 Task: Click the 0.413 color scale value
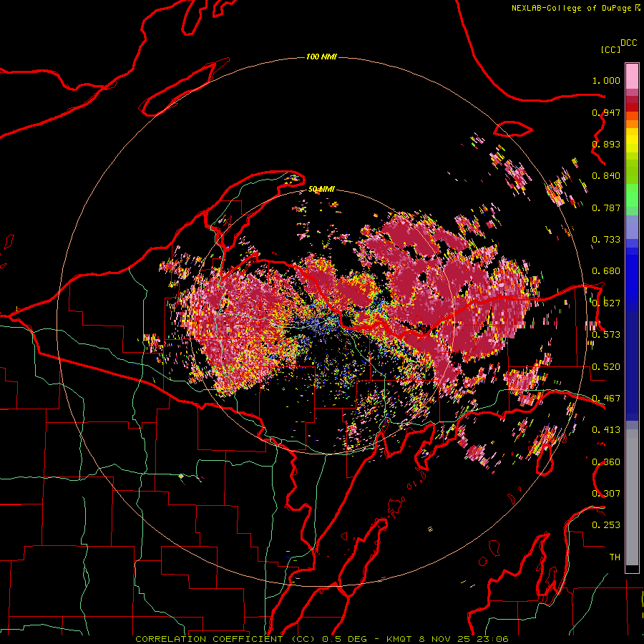606,430
